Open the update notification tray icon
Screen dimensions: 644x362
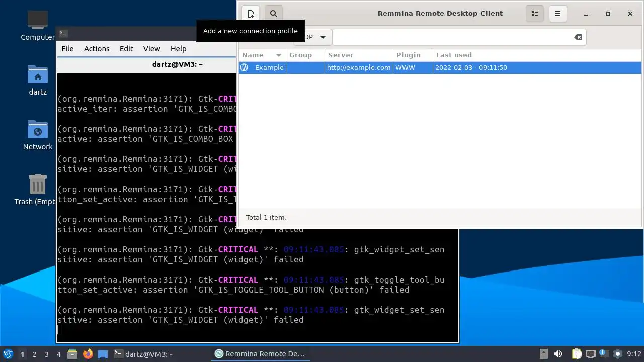coord(603,354)
